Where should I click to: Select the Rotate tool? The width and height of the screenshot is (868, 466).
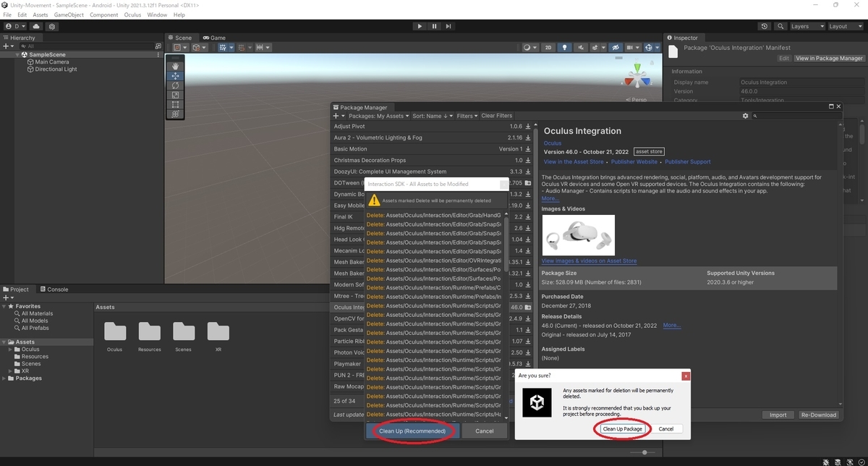tap(175, 85)
